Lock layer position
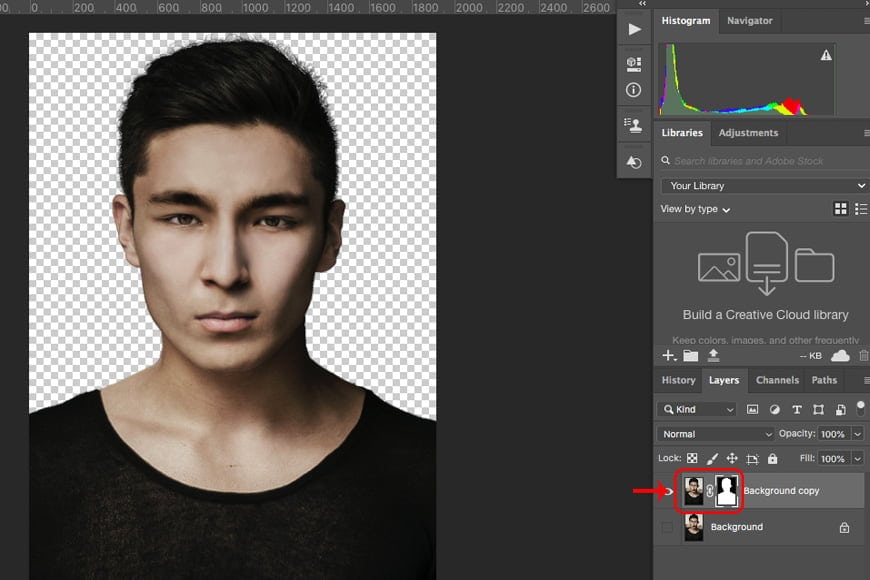Viewport: 870px width, 580px height. point(732,458)
